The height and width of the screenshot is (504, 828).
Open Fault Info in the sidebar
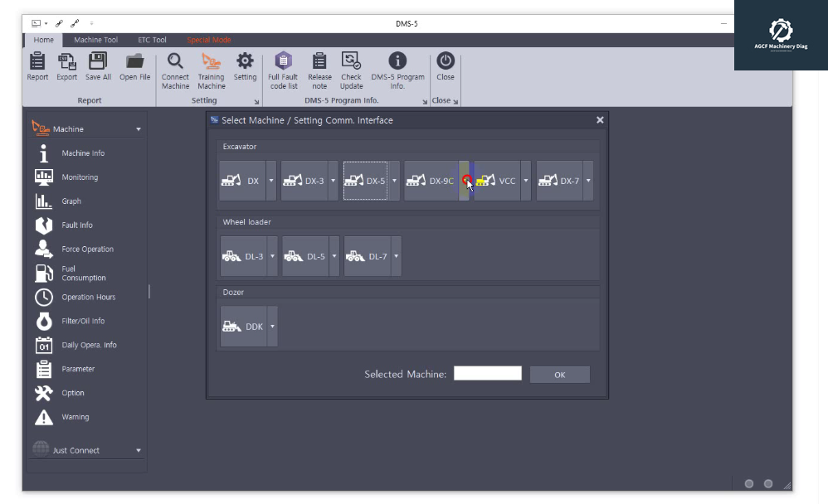(x=77, y=225)
